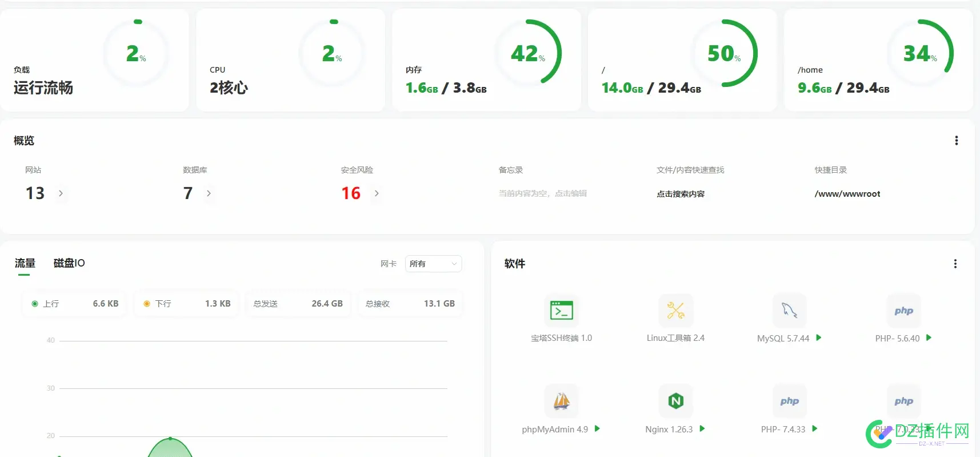Open the Linux工具箱 wrench icon
The image size is (980, 457).
click(x=675, y=311)
